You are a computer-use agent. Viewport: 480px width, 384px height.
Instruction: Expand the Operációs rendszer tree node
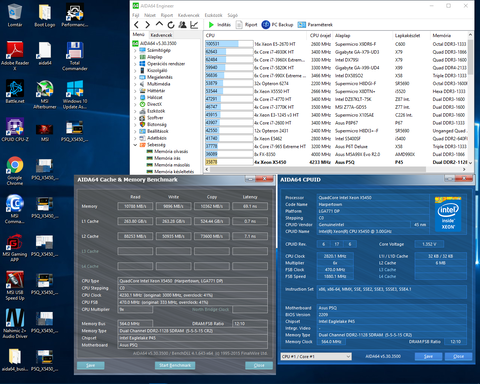pos(135,64)
